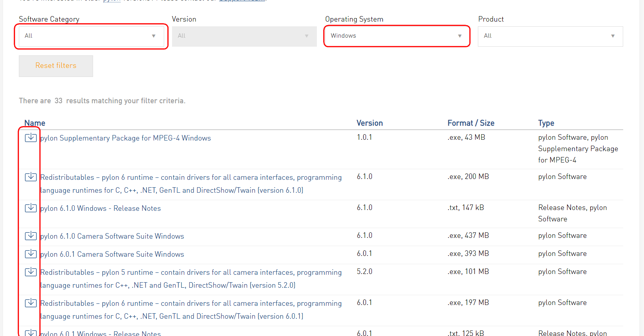Open Redistributables pylon 6 runtime version 6.1.0 link
This screenshot has width=644, height=336.
191,184
